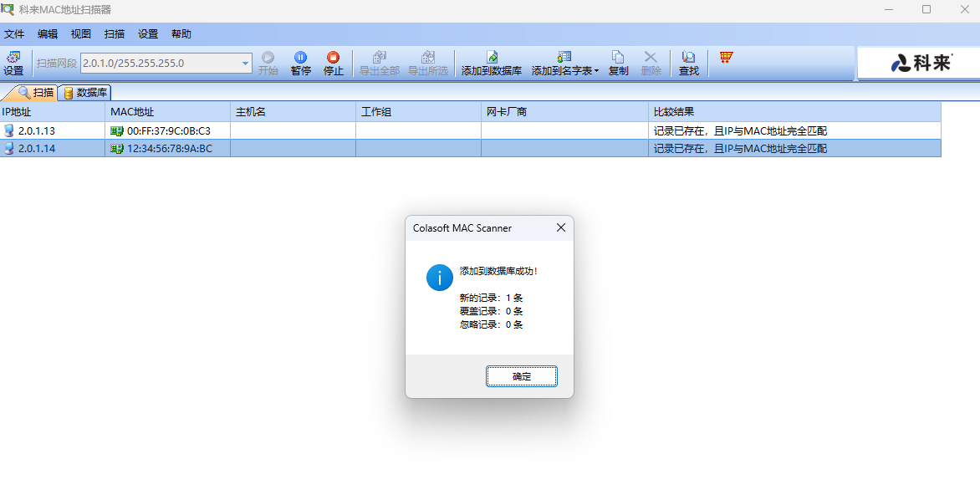Viewport: 980px width, 490px height.
Task: Click the shopping cart icon in toolbar
Action: [x=726, y=58]
